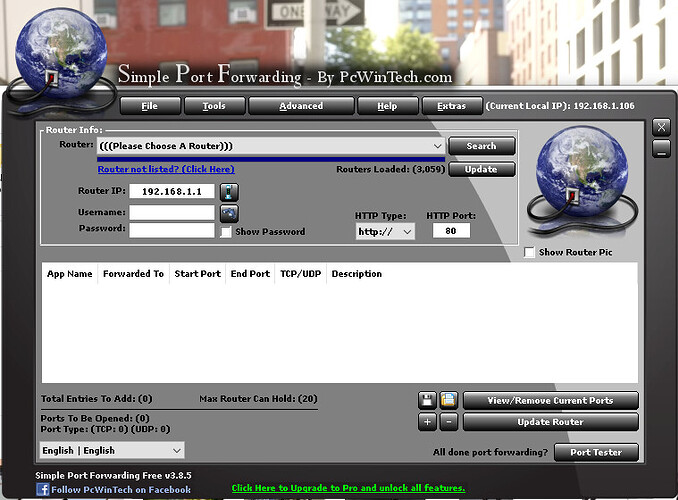Toggle the Show Router Pic checkbox
The image size is (678, 500).
point(529,252)
